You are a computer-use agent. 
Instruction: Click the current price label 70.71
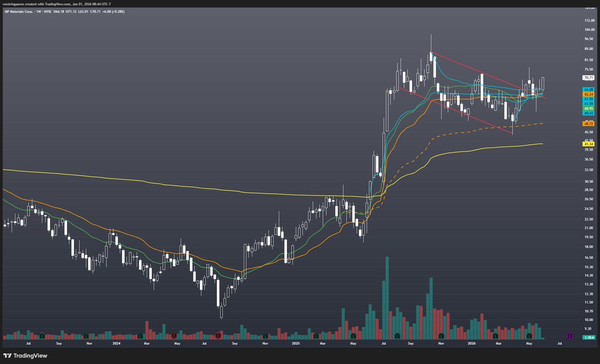coord(588,78)
